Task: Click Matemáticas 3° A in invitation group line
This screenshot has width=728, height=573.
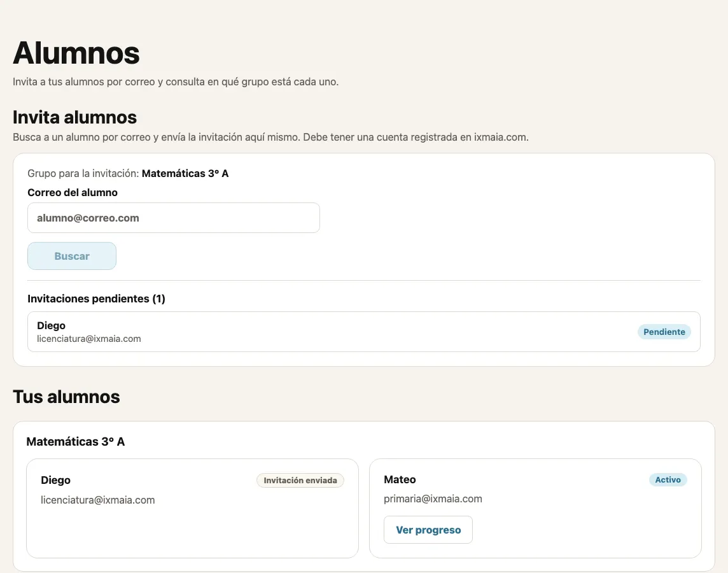Action: tap(185, 173)
